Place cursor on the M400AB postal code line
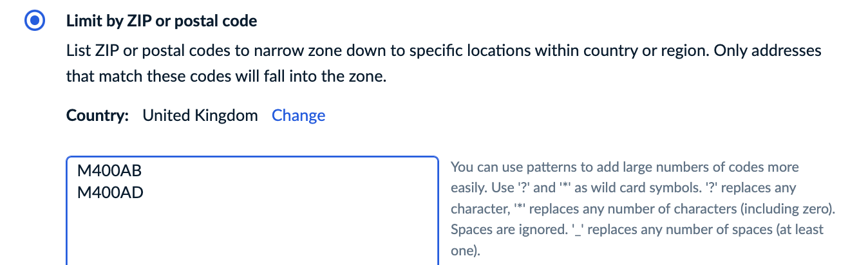The image size is (868, 265). point(109,172)
